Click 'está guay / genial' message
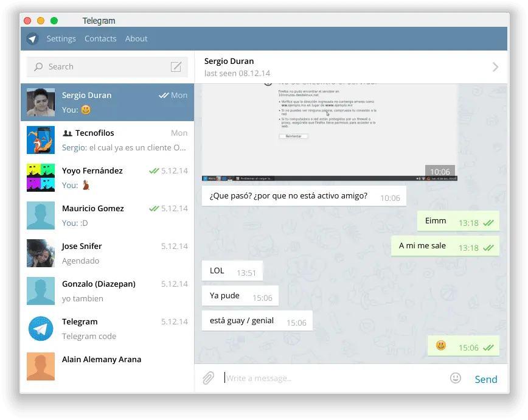Screen dimensions: 528x420 click(x=257, y=321)
